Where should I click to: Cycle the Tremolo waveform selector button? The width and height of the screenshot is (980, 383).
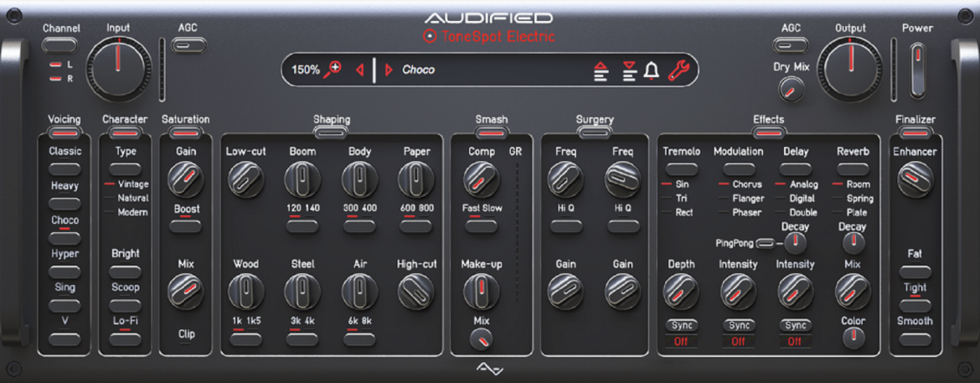(x=681, y=169)
